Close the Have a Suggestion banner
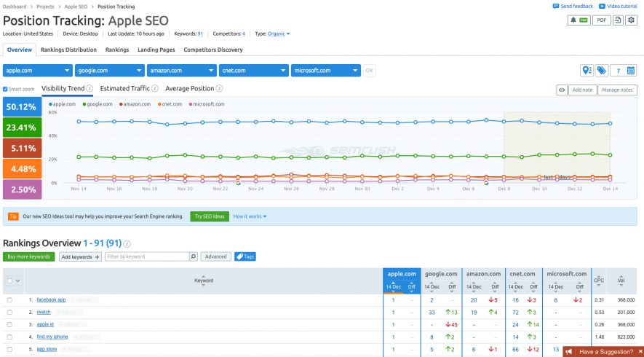Image resolution: width=644 pixels, height=357 pixels. pos(640,352)
